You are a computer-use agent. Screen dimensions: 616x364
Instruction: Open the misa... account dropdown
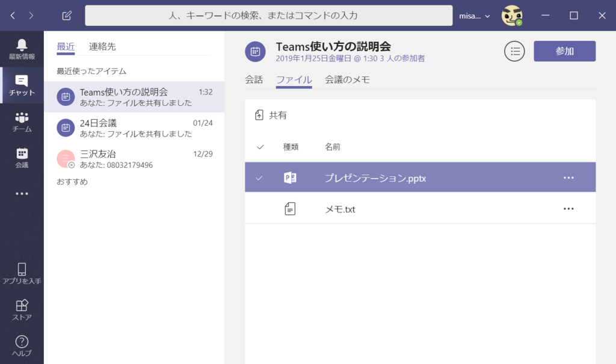[x=474, y=16]
